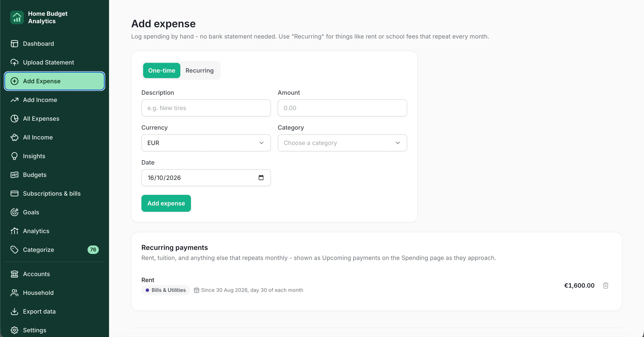Open the Goals page

(54, 212)
